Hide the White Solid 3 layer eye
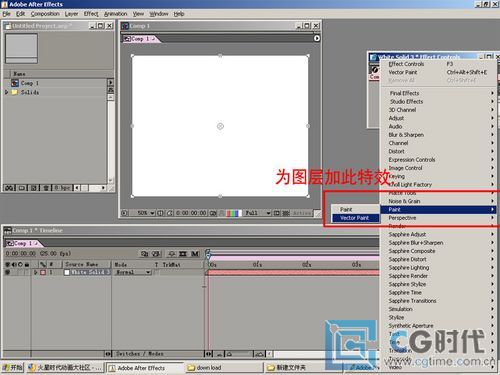 tap(8, 272)
